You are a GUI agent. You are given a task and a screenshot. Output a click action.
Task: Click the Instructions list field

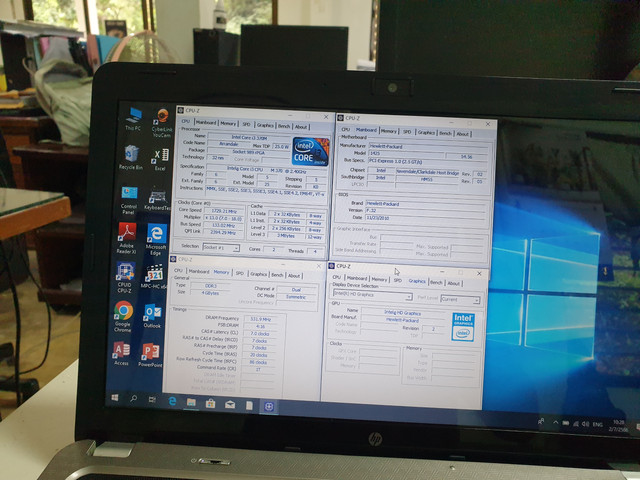point(266,191)
